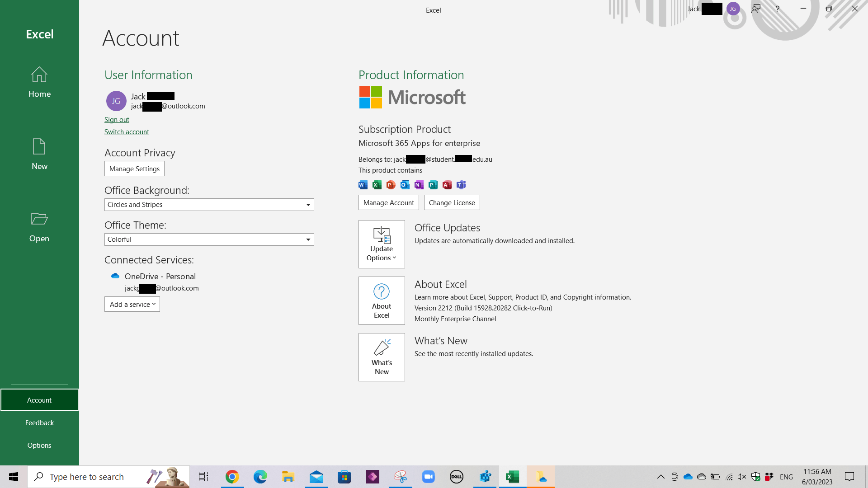Show hidden system tray icons
Screen dimensions: 868x488
pyautogui.click(x=660, y=477)
